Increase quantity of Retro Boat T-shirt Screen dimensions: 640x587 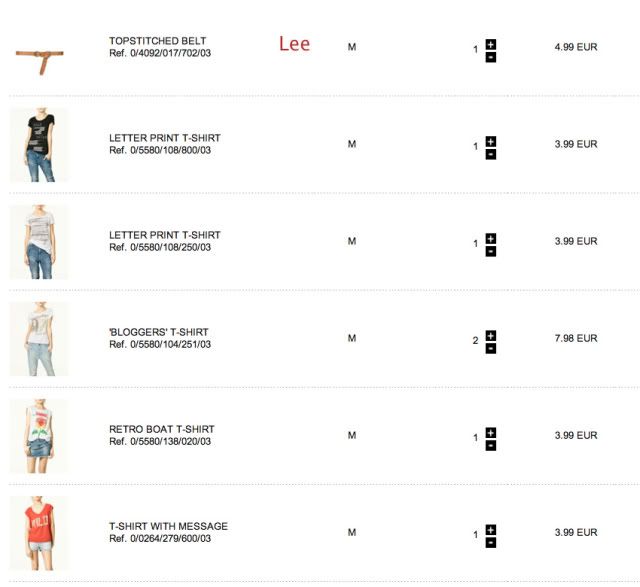click(x=491, y=432)
